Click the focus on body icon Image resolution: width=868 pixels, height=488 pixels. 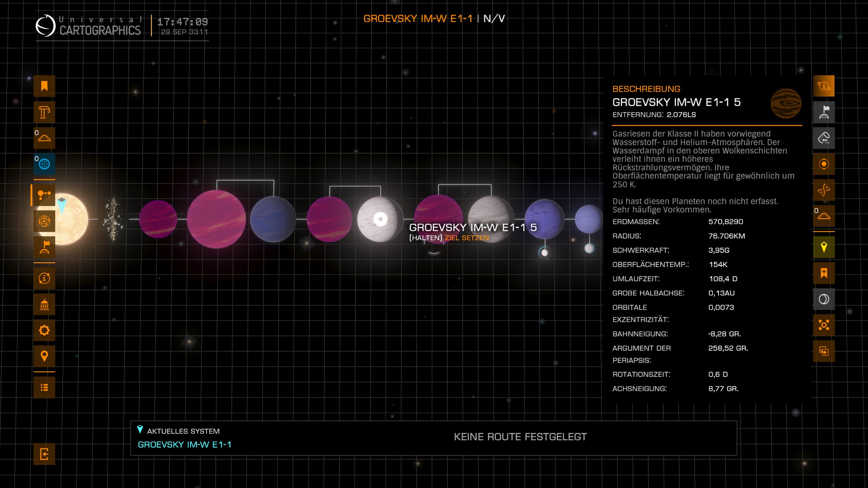[824, 325]
